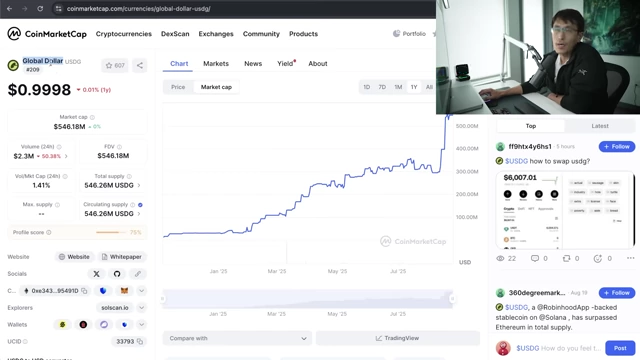Screen dimensions: 640x360
Task: Open the Whitepaper link
Action: coord(122,257)
